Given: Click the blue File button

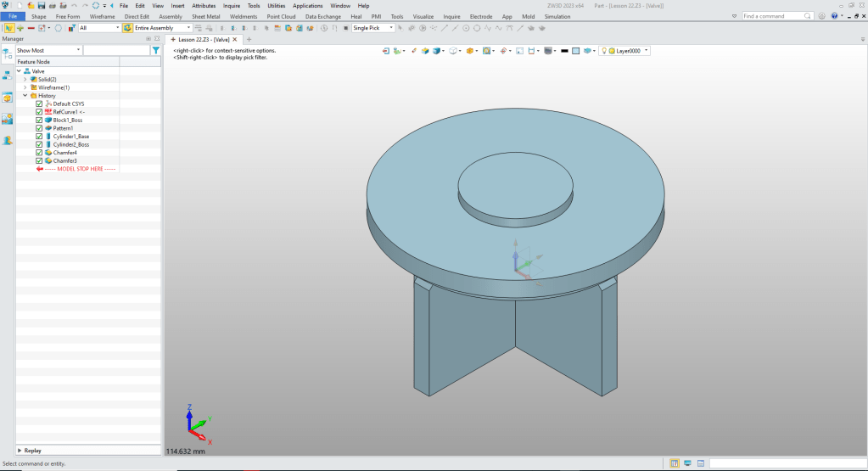Looking at the screenshot, I should [x=14, y=16].
